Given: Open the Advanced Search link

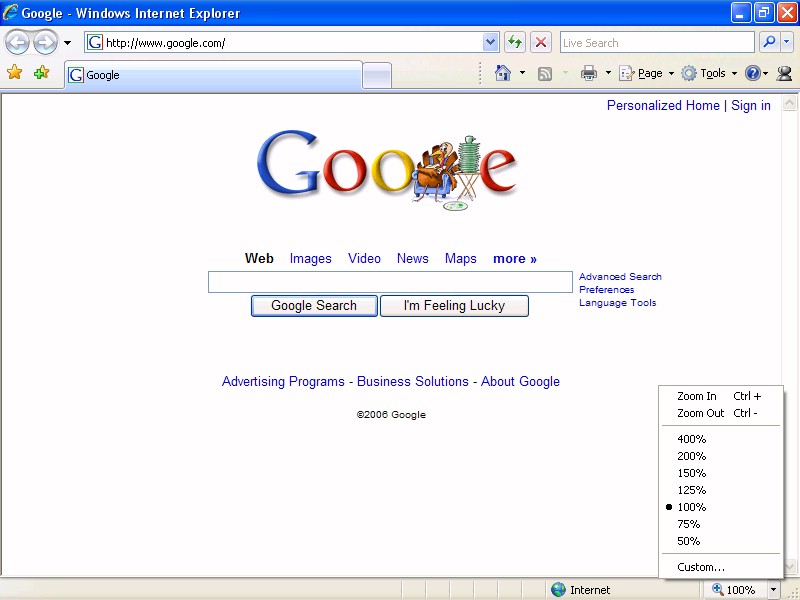Looking at the screenshot, I should click(x=620, y=277).
